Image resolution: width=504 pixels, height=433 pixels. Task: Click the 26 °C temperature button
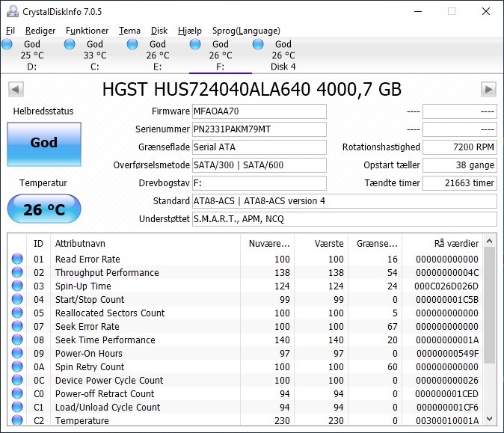[x=44, y=209]
